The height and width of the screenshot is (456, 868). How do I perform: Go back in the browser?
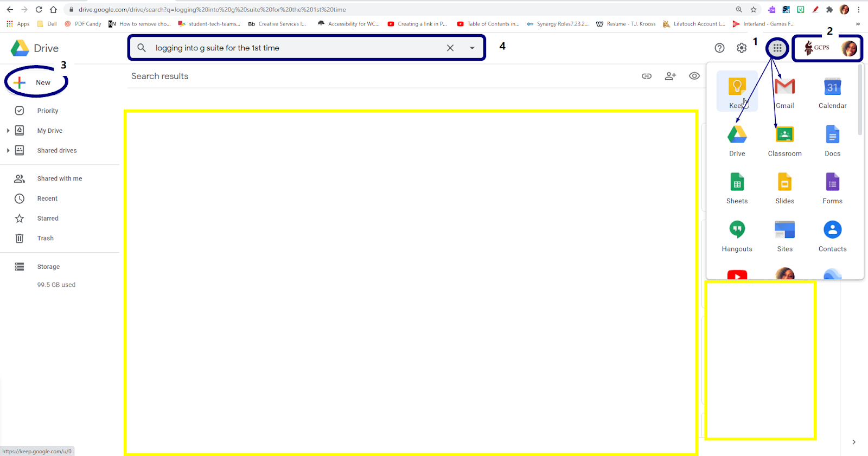click(x=10, y=9)
